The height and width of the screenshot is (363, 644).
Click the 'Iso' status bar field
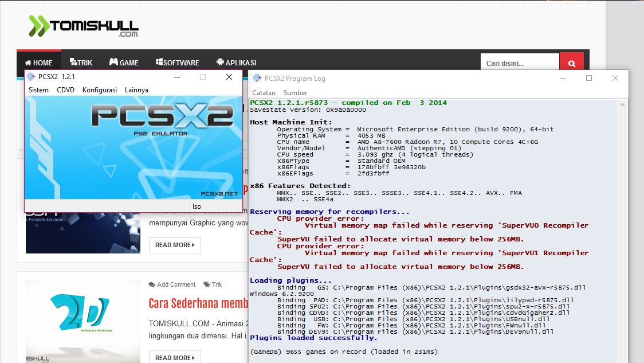coord(216,206)
